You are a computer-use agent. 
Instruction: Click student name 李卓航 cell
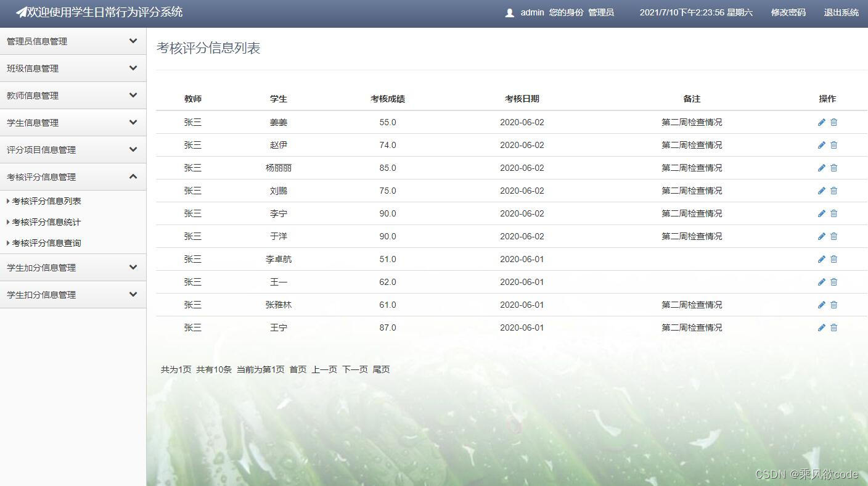(x=279, y=259)
